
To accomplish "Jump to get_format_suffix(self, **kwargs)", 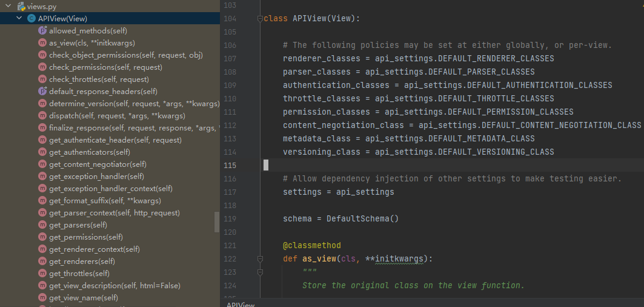I will point(105,201).
